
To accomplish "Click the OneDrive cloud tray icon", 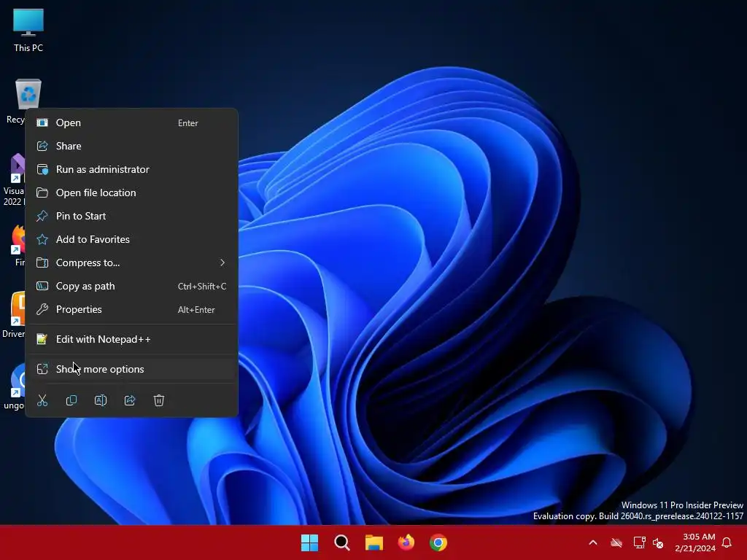I will click(616, 542).
